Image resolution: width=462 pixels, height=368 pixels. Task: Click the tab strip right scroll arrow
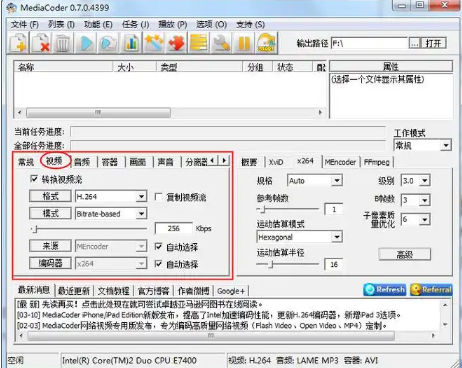(225, 161)
